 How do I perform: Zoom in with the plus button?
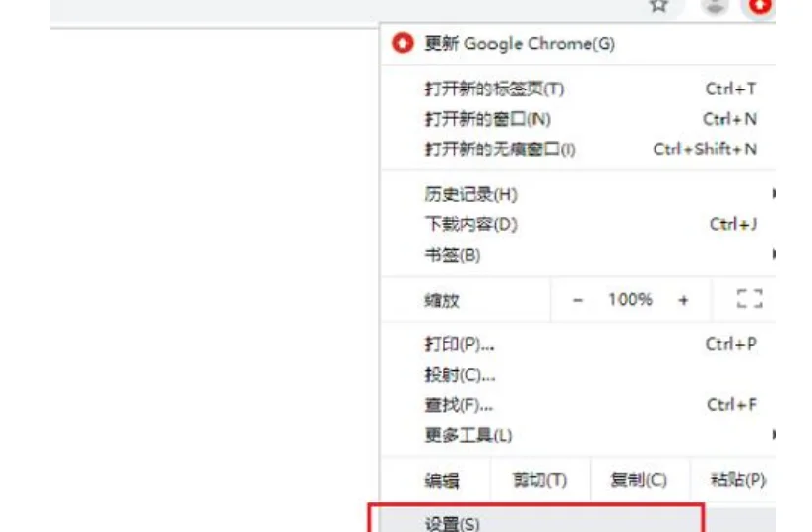coord(684,300)
